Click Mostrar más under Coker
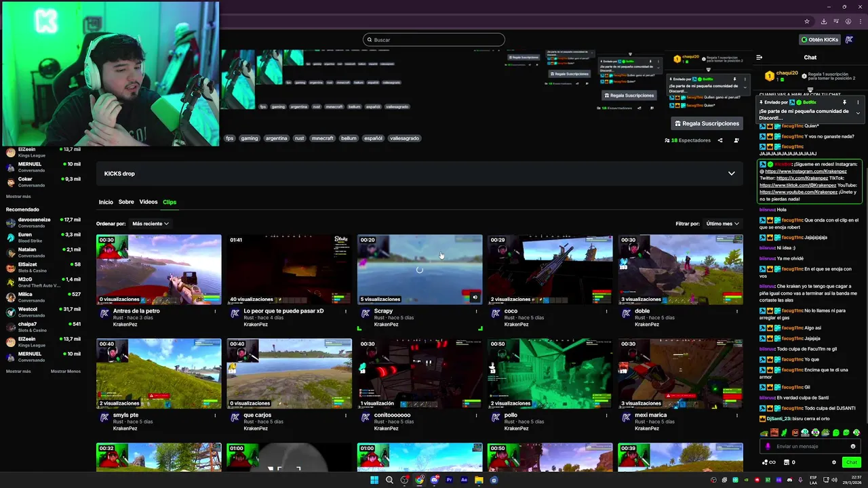 tap(18, 197)
